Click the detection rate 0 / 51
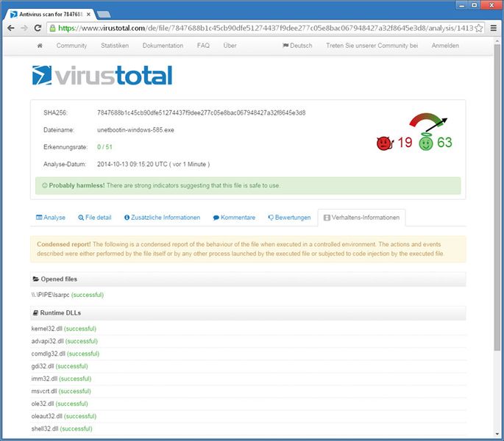The image size is (504, 441). coord(104,147)
